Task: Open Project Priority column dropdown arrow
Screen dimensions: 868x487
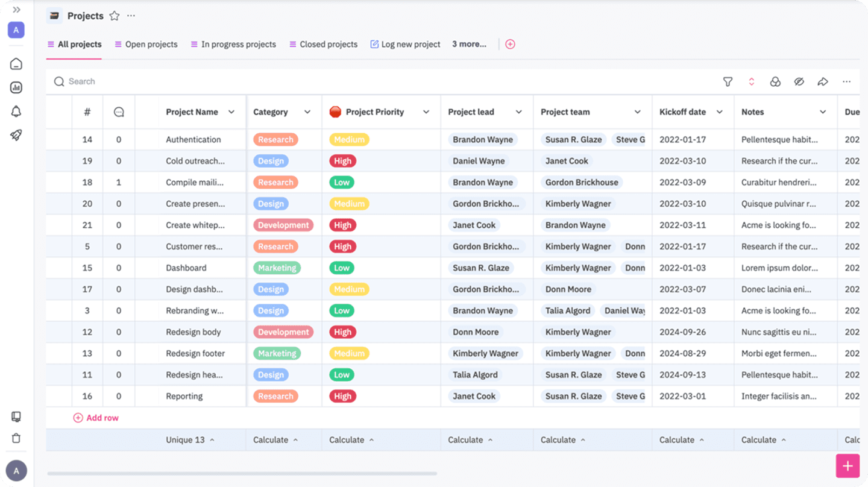Action: (426, 112)
